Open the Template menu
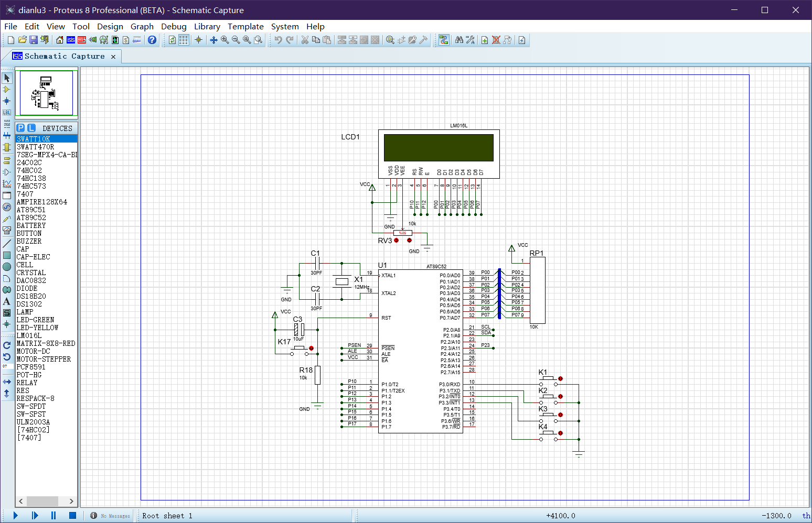Image resolution: width=812 pixels, height=523 pixels. tap(245, 26)
